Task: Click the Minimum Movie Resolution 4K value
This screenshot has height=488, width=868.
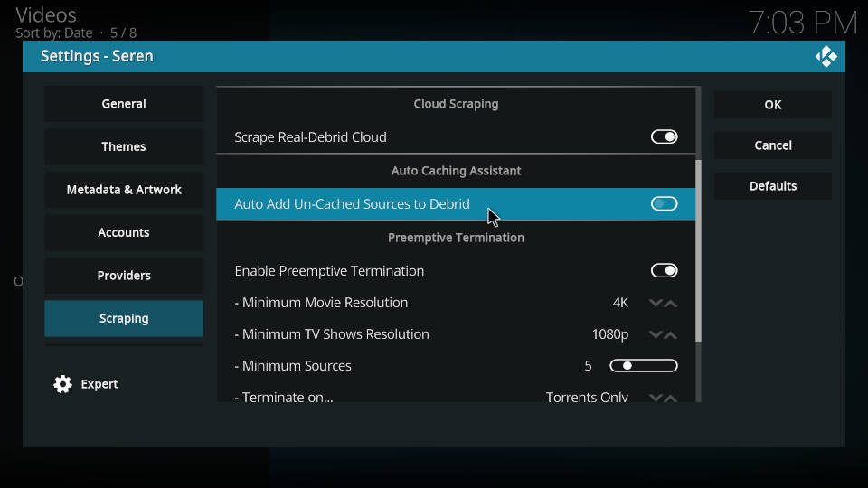Action: [x=620, y=303]
